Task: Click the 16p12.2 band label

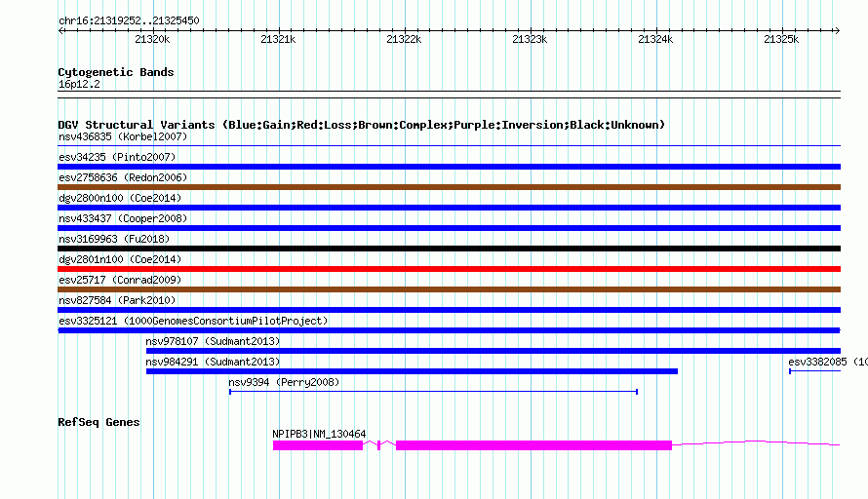Action: pos(79,84)
